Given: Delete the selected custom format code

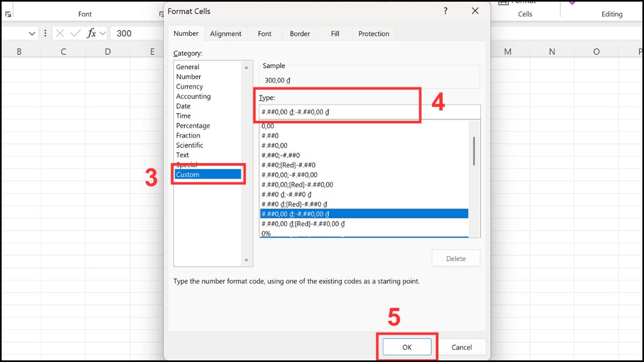Looking at the screenshot, I should click(x=456, y=258).
